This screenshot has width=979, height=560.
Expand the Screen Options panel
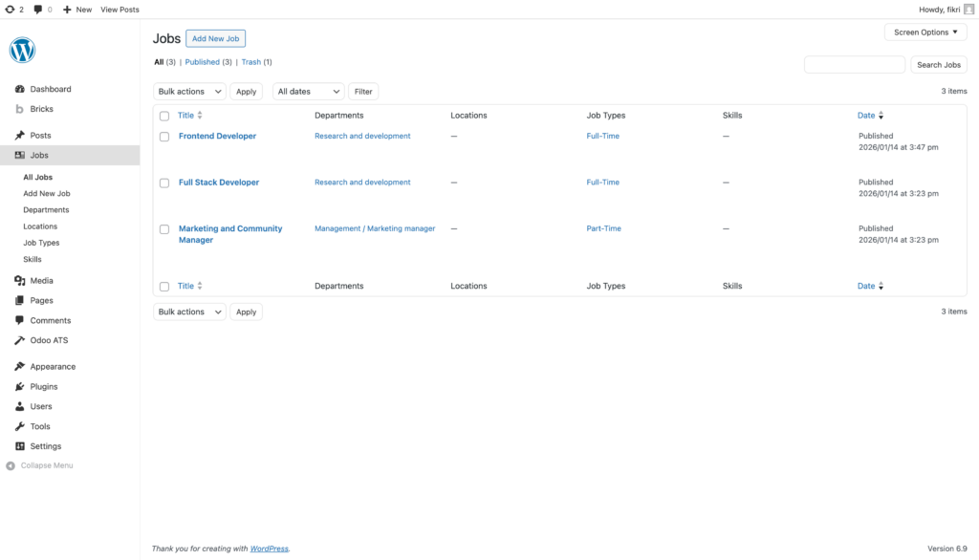click(925, 32)
